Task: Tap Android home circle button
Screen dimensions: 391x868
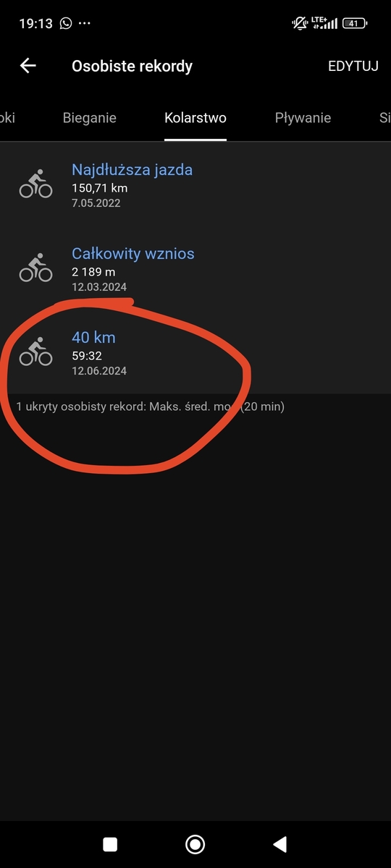Action: coord(195,843)
